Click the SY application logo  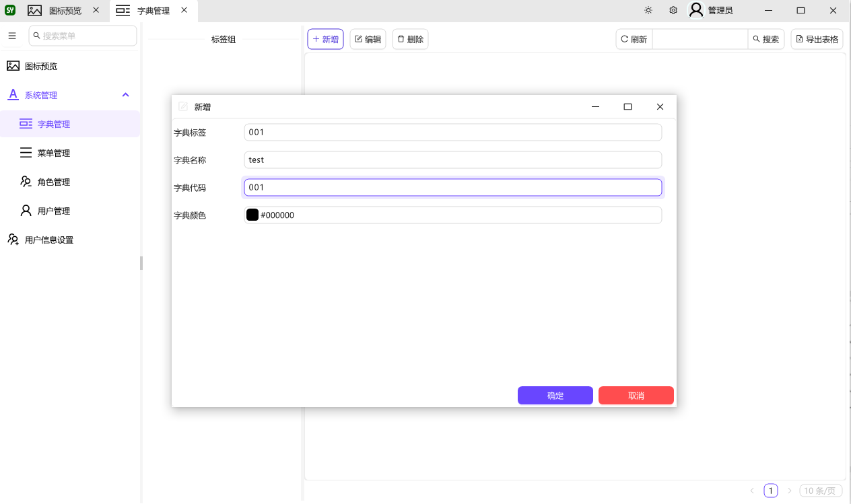[x=10, y=10]
